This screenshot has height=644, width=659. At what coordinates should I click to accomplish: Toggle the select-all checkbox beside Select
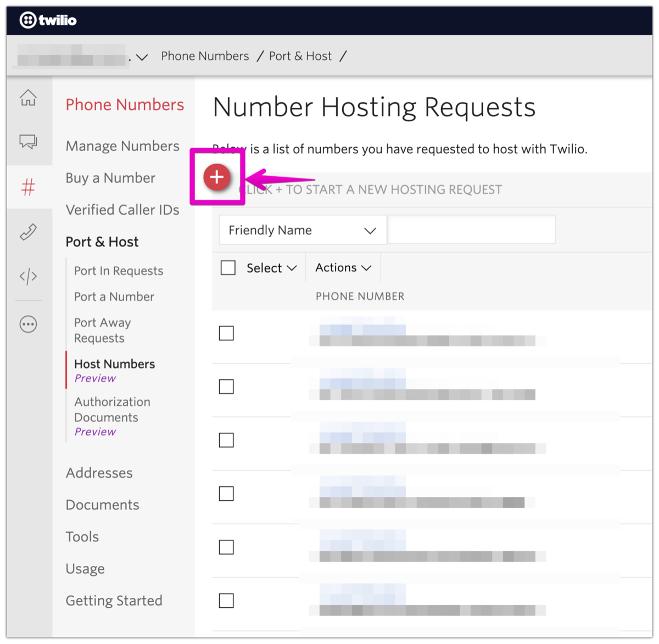click(x=228, y=267)
